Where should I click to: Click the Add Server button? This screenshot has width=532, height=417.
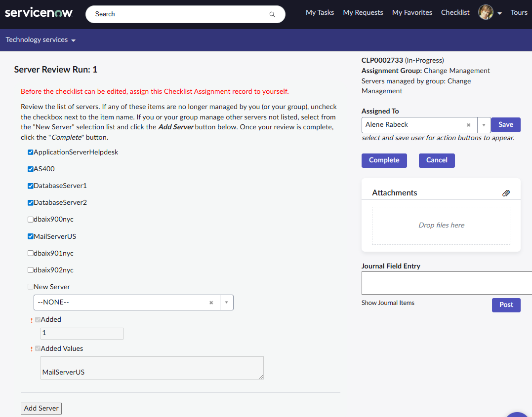pyautogui.click(x=41, y=408)
